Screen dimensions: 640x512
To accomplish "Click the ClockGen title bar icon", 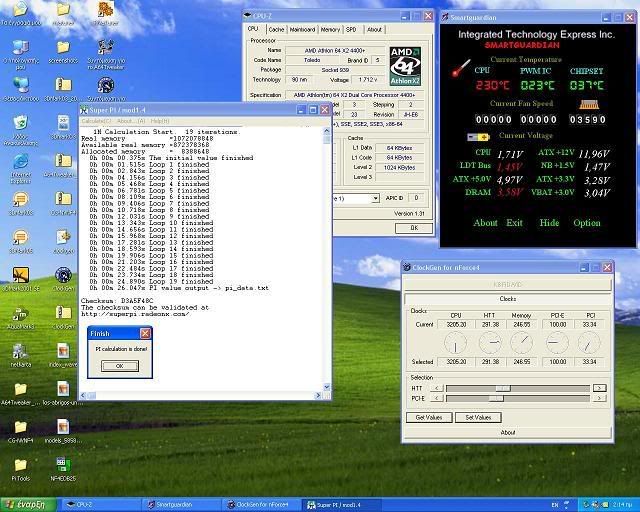I will (x=407, y=267).
